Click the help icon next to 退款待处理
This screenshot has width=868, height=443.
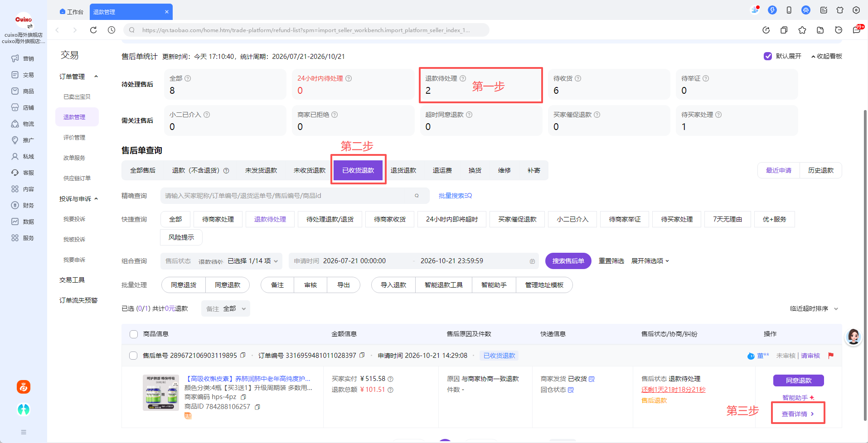coord(463,78)
